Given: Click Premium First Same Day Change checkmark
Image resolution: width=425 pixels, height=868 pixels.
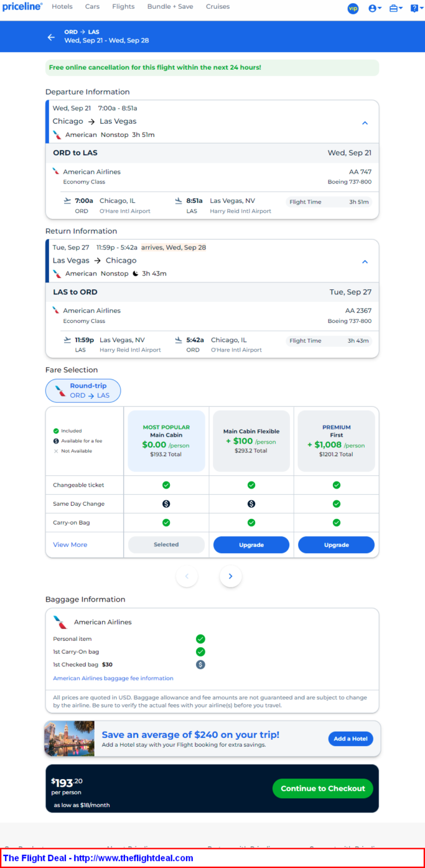Looking at the screenshot, I should 336,504.
